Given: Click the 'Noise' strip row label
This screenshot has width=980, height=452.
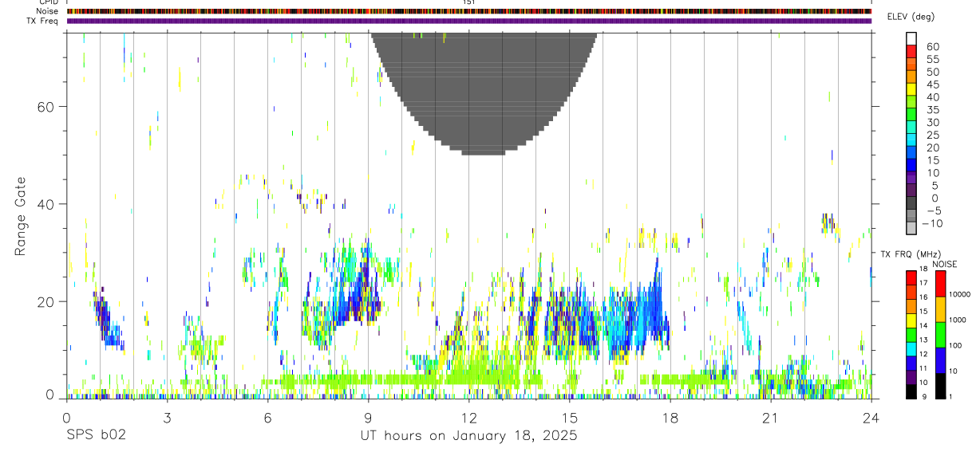Looking at the screenshot, I should click(x=48, y=11).
